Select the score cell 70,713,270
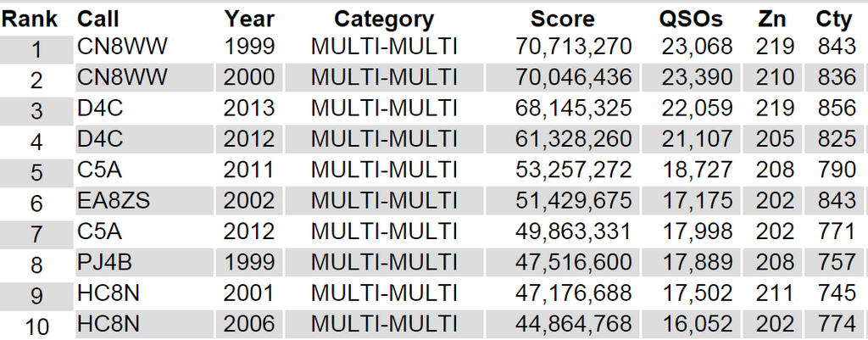The image size is (868, 340). point(574,47)
